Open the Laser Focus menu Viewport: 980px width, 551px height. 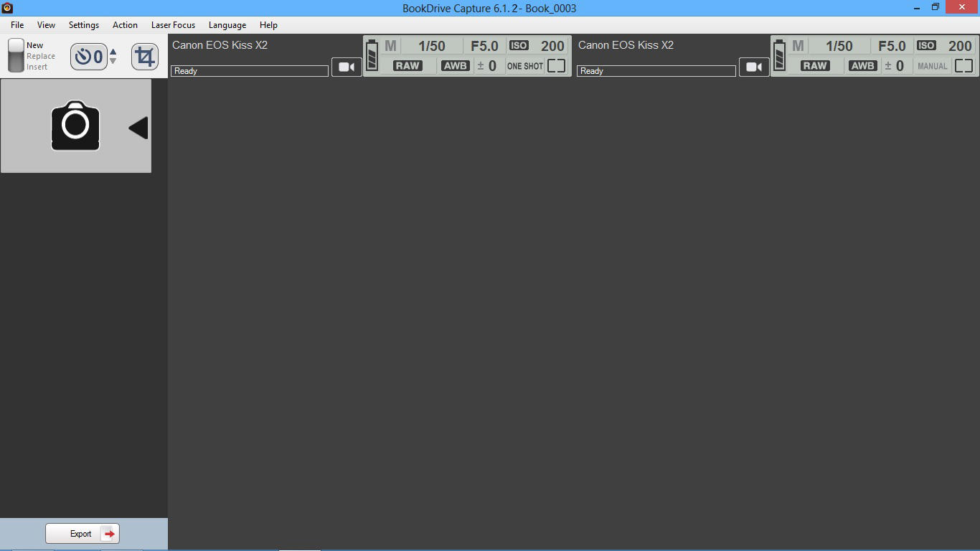173,25
